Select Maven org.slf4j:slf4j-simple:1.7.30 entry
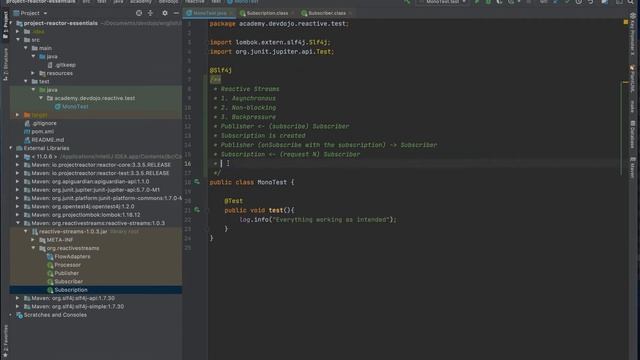The image size is (640, 360). pos(78,307)
